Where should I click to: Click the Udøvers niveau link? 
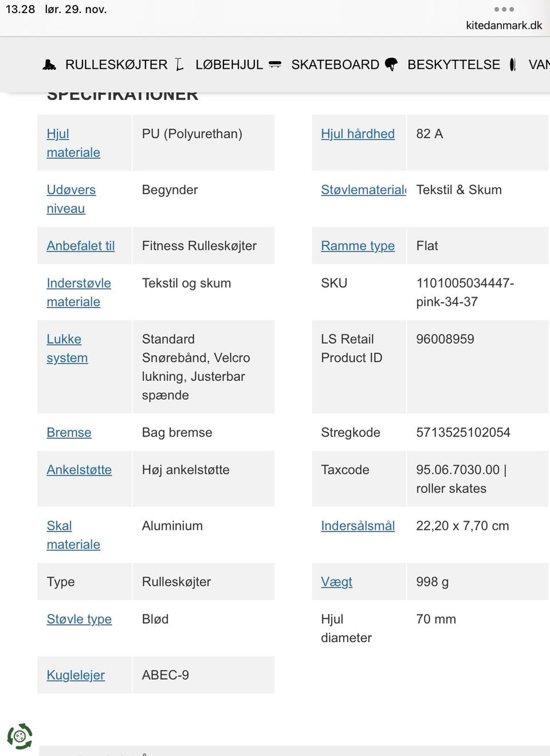tap(71, 199)
